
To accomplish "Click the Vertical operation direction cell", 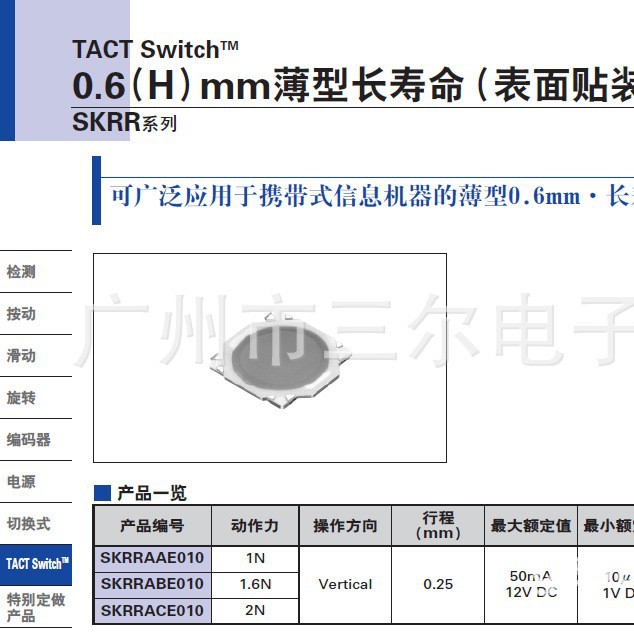I will (345, 584).
